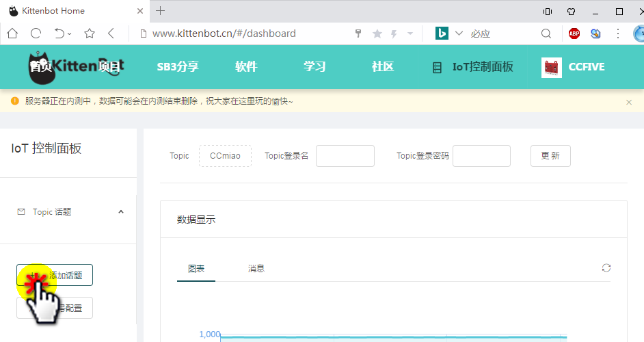Select the Kittenbot Home browser tab
The width and height of the screenshot is (644, 342).
point(76,11)
